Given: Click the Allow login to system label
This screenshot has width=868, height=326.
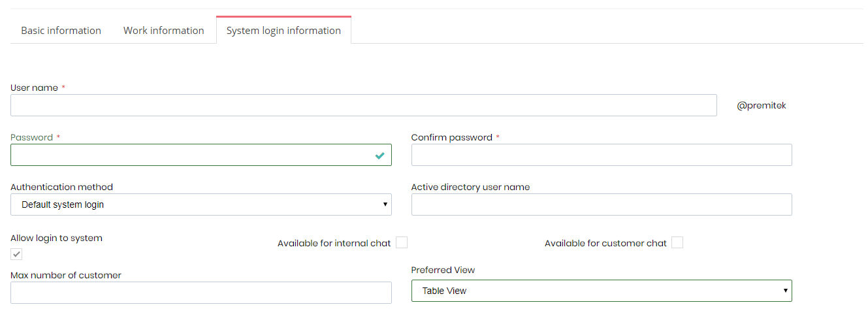Looking at the screenshot, I should [56, 238].
